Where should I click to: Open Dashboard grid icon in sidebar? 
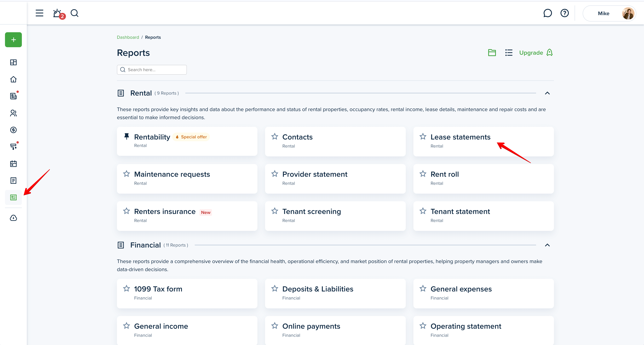[13, 62]
